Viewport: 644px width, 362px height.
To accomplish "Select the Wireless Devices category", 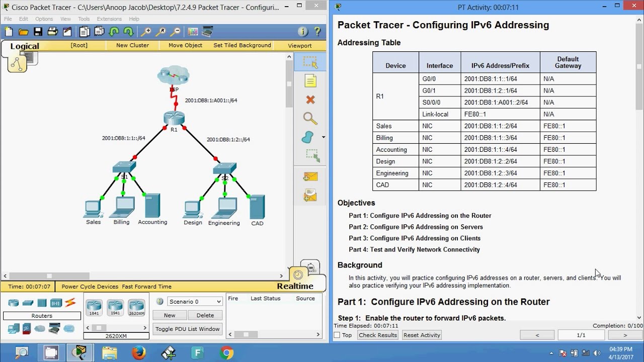I will coord(56,303).
